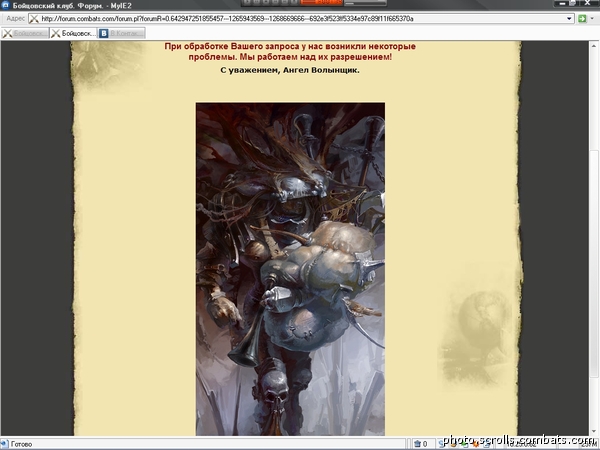The width and height of the screenshot is (600, 450).
Task: Click the URL address bar field
Action: (x=301, y=18)
